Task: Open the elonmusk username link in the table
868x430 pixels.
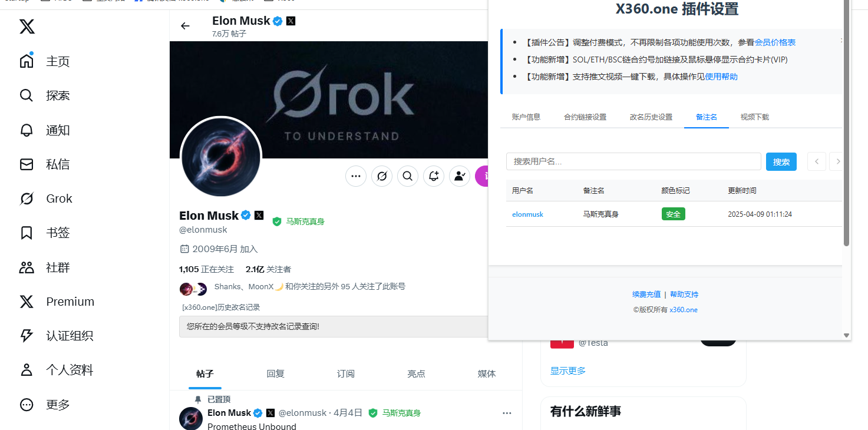Action: pyautogui.click(x=527, y=214)
